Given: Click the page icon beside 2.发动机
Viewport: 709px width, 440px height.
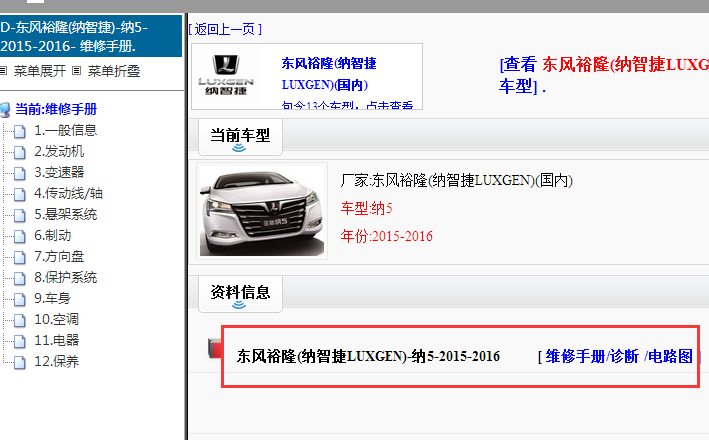Looking at the screenshot, I should coord(19,152).
